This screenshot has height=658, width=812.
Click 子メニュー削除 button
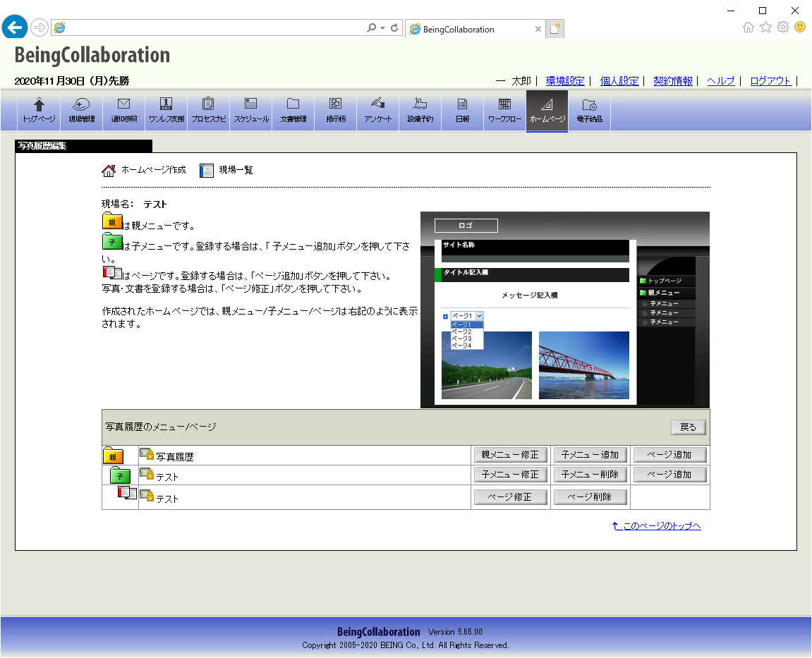coord(590,474)
